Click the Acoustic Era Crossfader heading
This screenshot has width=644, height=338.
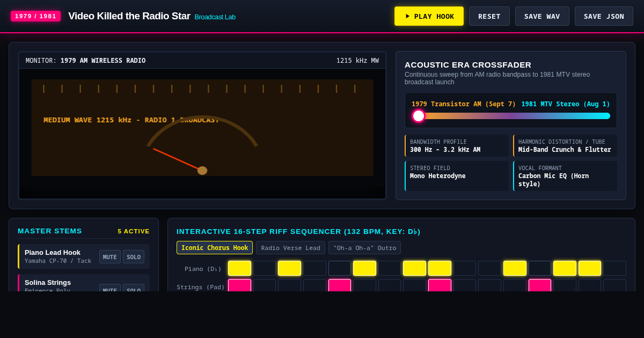click(x=468, y=65)
